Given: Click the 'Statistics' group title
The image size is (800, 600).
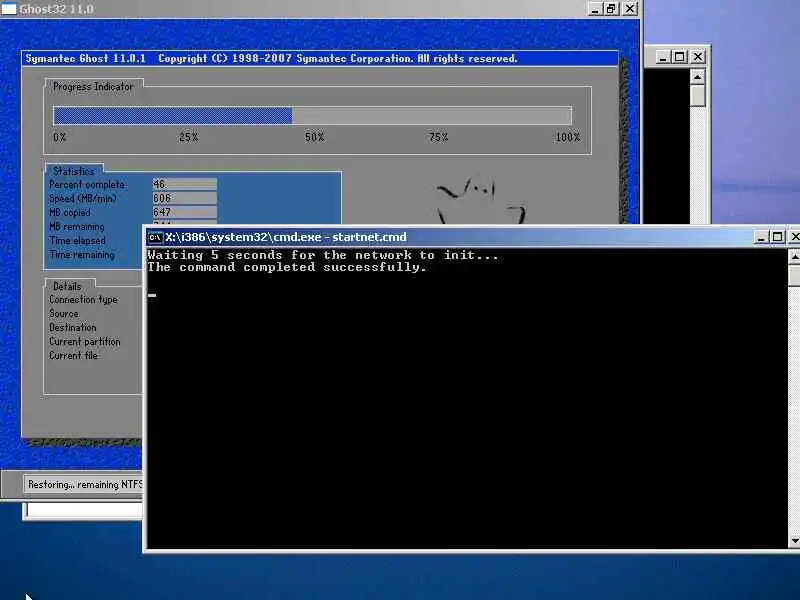Looking at the screenshot, I should click(73, 171).
